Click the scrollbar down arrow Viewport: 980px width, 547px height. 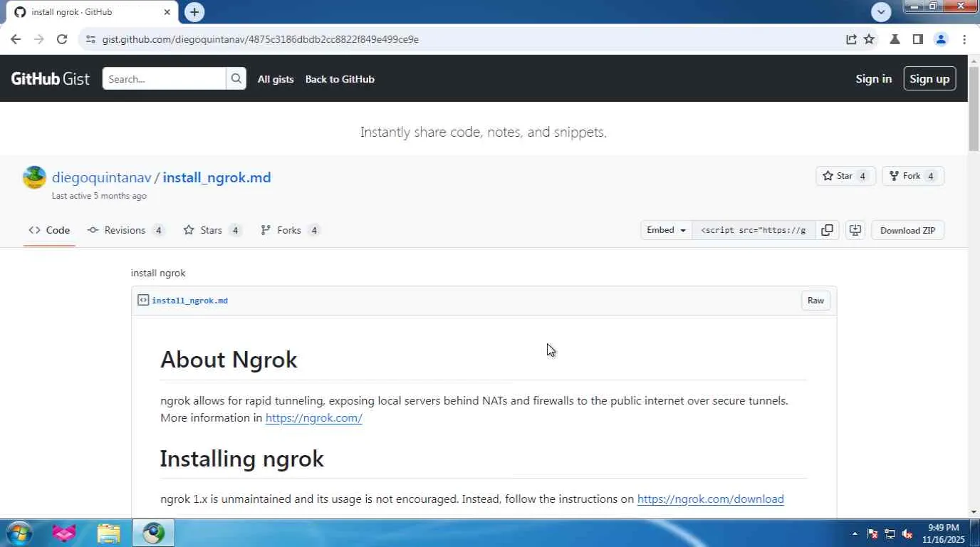(974, 512)
